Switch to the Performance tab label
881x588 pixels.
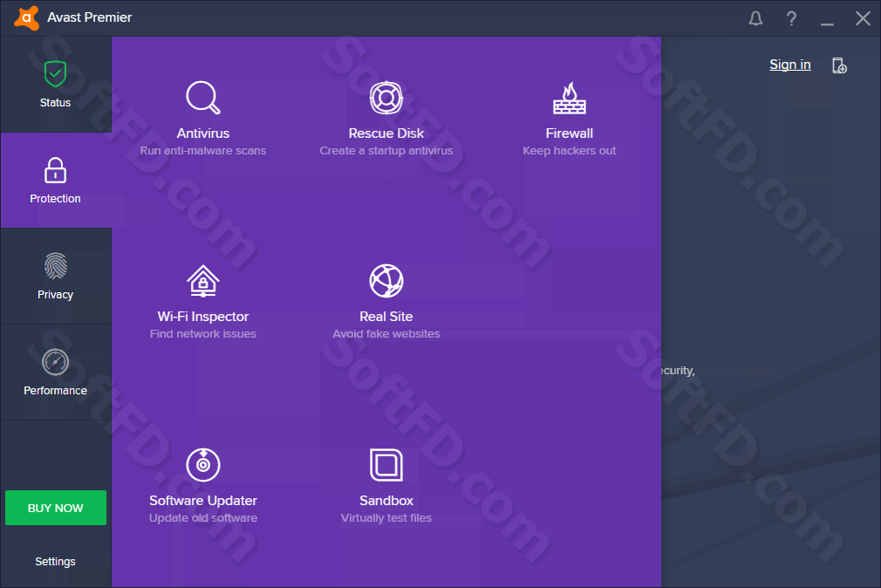click(x=55, y=391)
